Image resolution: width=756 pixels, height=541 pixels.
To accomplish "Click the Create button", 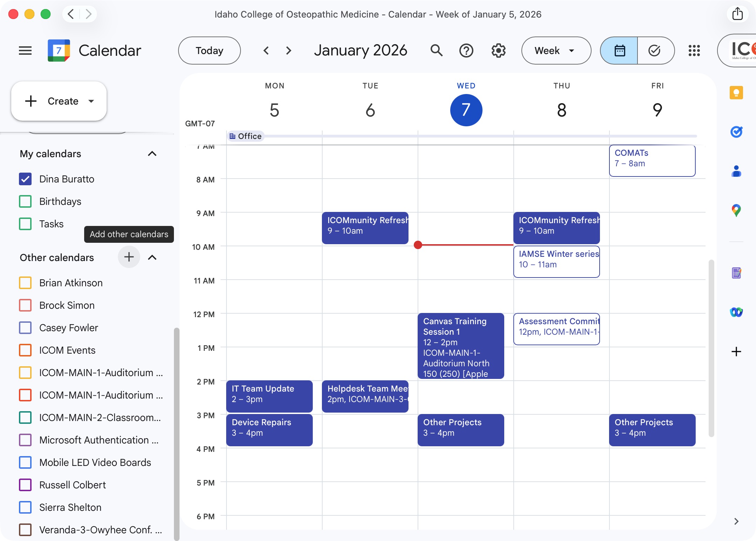I will coord(58,101).
